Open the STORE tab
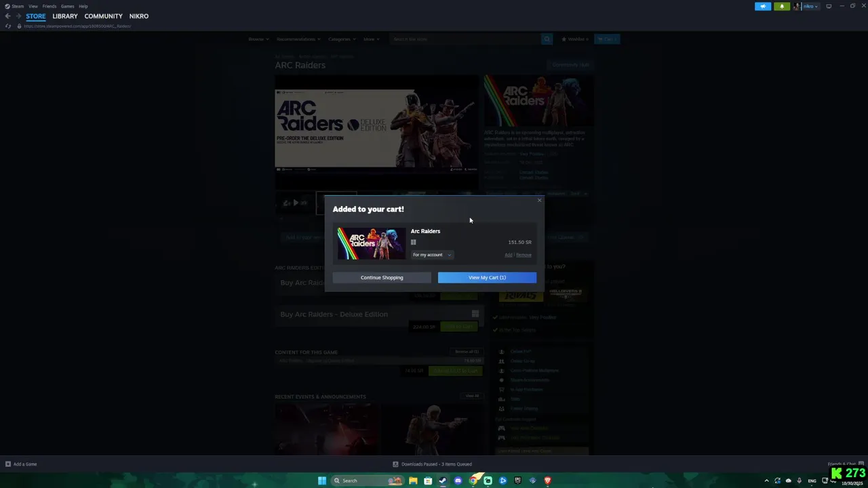Screen dimensions: 868x488 pyautogui.click(x=36, y=16)
